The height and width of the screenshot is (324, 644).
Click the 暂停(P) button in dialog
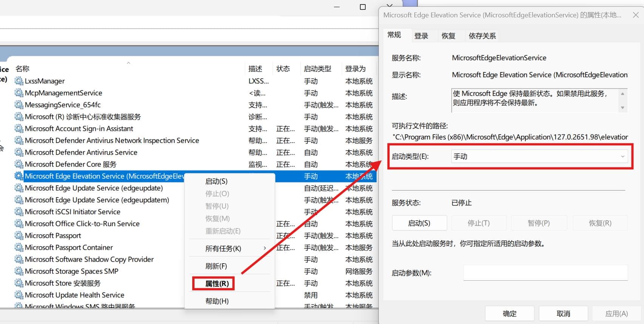pos(539,223)
